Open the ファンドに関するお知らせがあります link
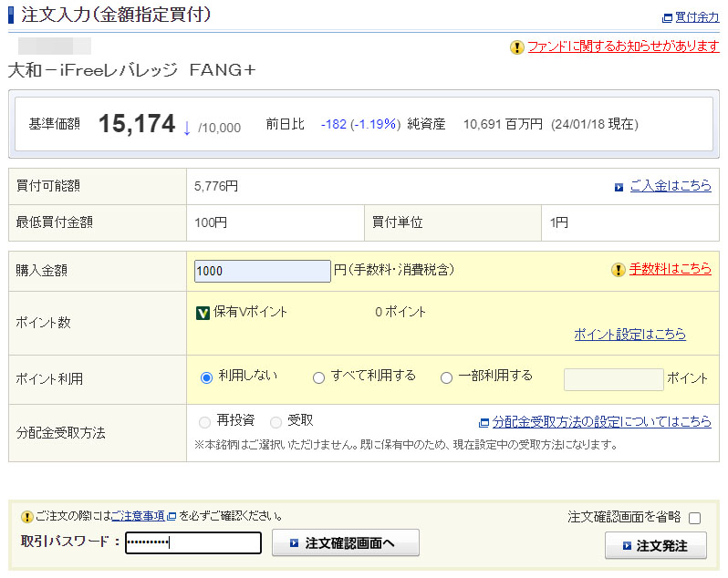 623,46
